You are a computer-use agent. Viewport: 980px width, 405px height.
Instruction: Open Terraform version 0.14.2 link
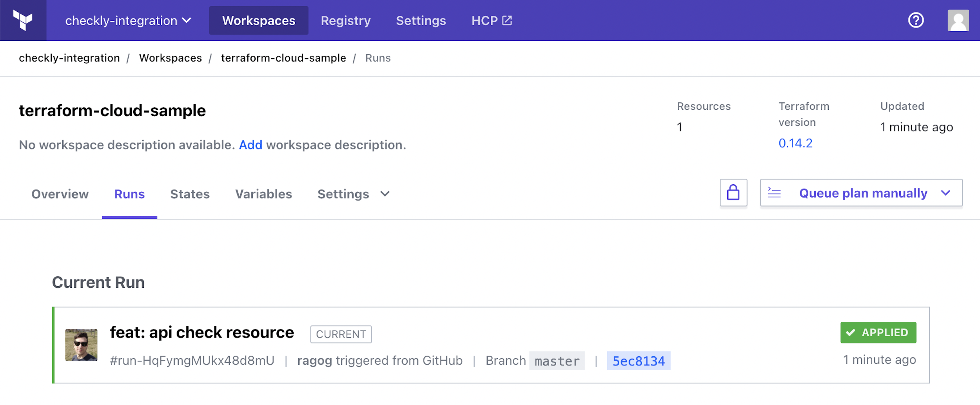pyautogui.click(x=795, y=143)
